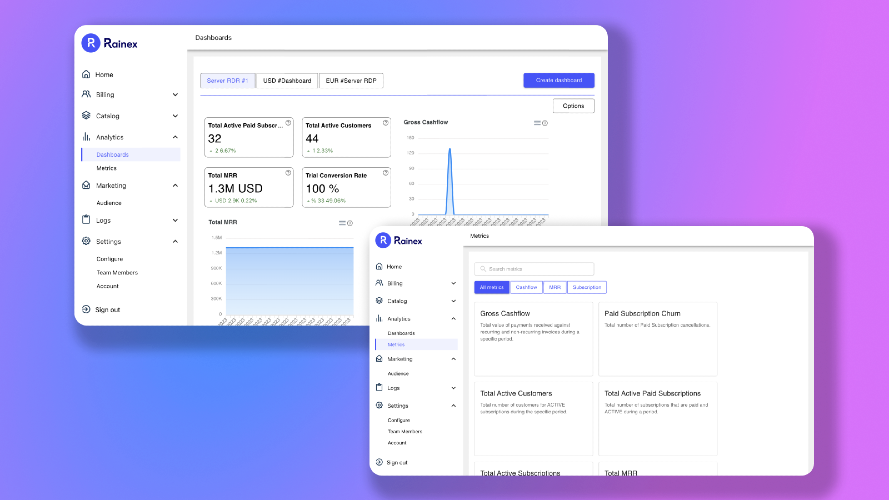Collapse Marketing chevron in Metrics window
This screenshot has height=500, width=889.
tap(454, 359)
